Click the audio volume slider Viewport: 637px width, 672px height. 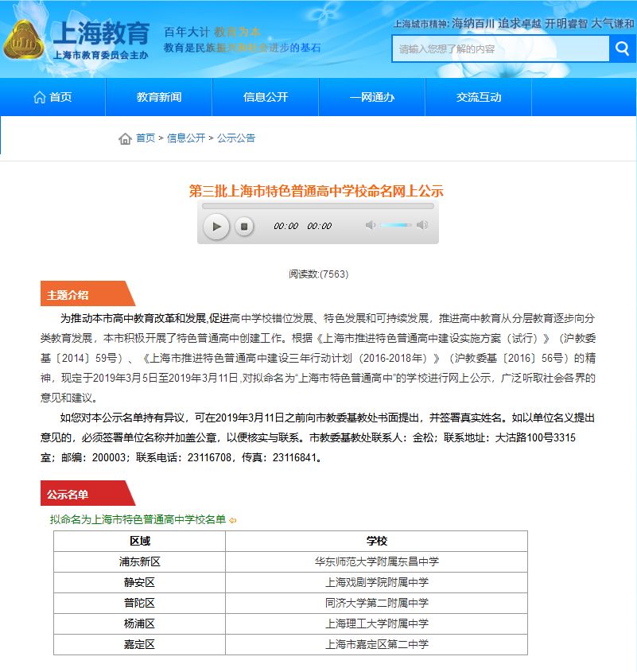click(x=394, y=226)
